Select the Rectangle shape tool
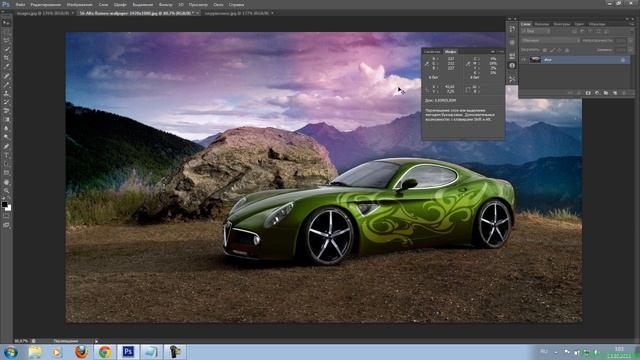This screenshot has width=640, height=360. pyautogui.click(x=6, y=173)
